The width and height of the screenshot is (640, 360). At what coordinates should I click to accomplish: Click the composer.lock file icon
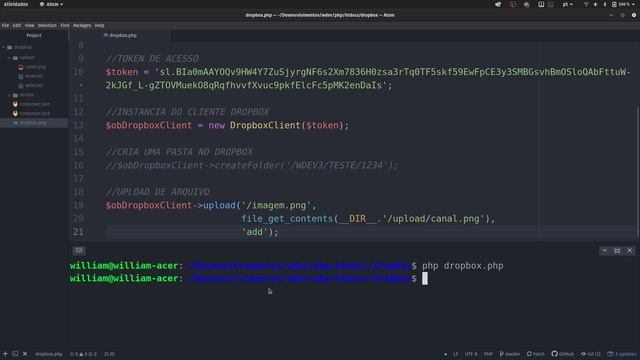15,113
